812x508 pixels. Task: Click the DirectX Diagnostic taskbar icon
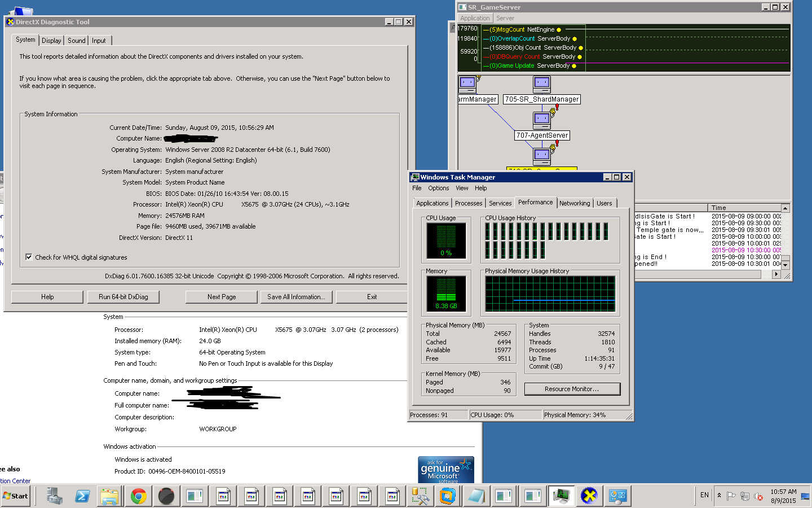coord(589,496)
